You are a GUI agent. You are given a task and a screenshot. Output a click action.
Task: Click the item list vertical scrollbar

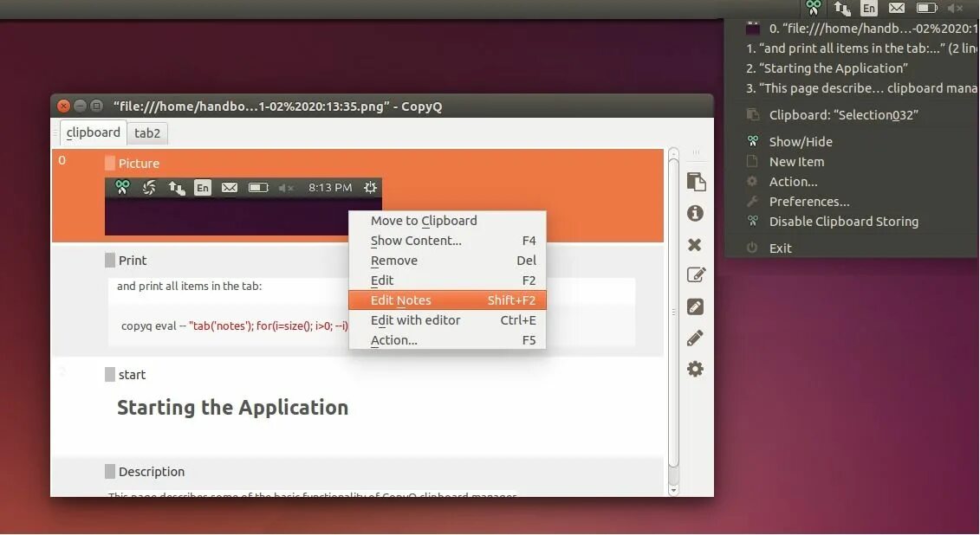tap(673, 313)
